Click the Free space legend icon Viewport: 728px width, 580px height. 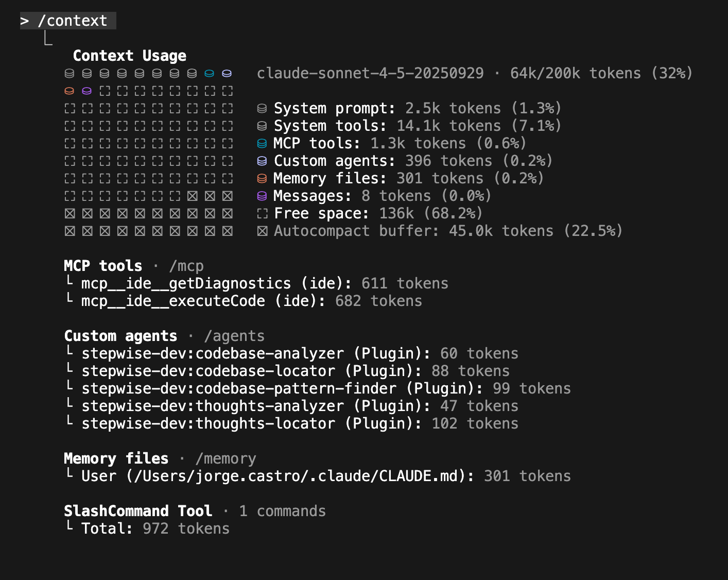click(x=262, y=214)
